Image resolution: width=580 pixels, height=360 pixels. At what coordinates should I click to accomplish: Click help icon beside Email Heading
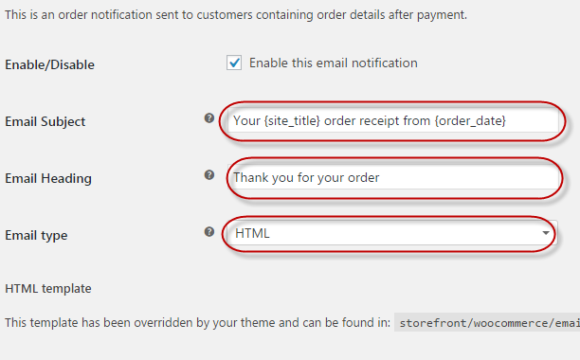[x=209, y=175]
